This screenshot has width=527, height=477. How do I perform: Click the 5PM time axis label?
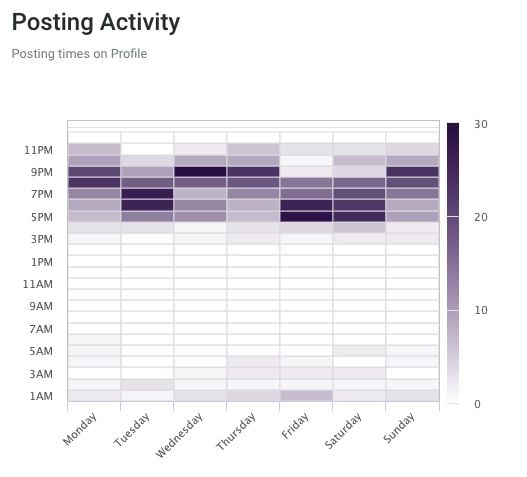(42, 217)
